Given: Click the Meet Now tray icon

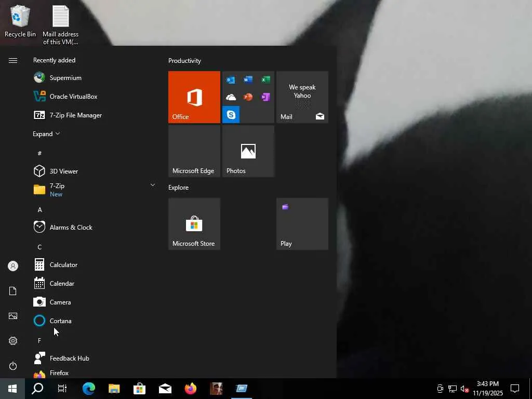Looking at the screenshot, I should (440, 389).
